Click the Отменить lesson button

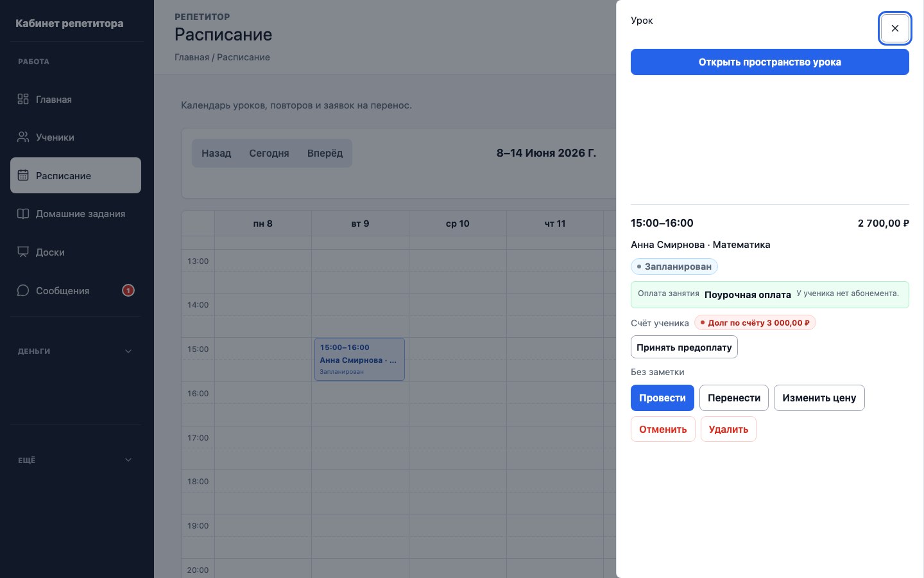pos(663,429)
